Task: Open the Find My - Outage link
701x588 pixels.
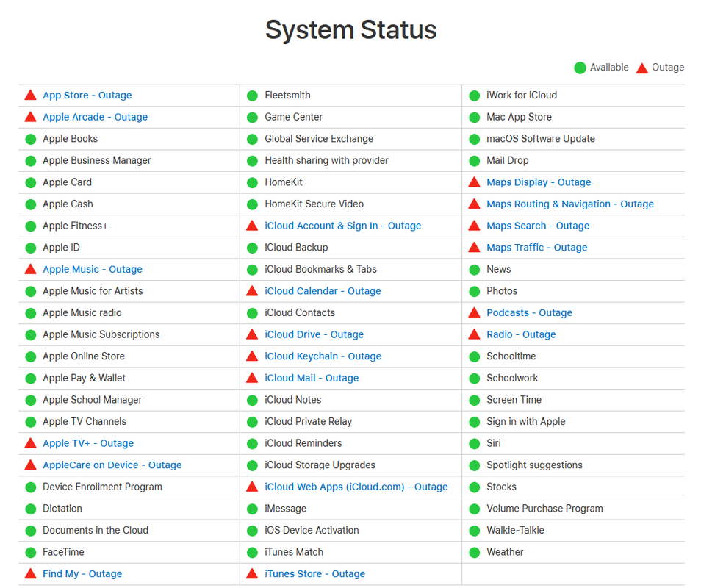Action: click(x=82, y=574)
